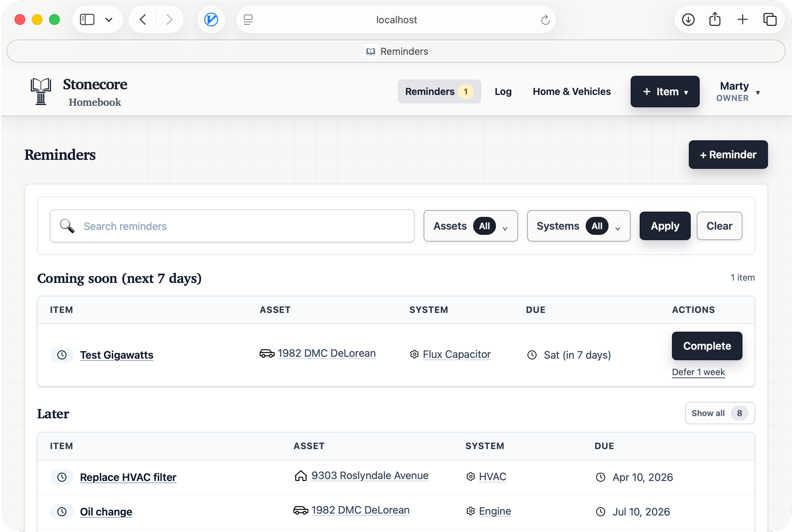792x532 pixels.
Task: Click the Defer 1 week link
Action: click(698, 372)
